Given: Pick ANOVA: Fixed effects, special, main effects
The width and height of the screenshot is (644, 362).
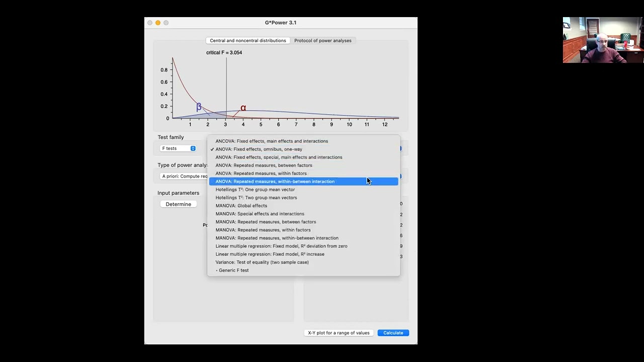Looking at the screenshot, I should click(x=303, y=157).
